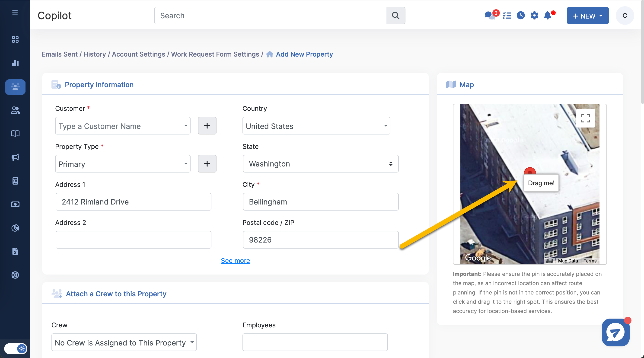Toggle the light/dark mode switch
Image resolution: width=644 pixels, height=358 pixels.
[x=16, y=348]
